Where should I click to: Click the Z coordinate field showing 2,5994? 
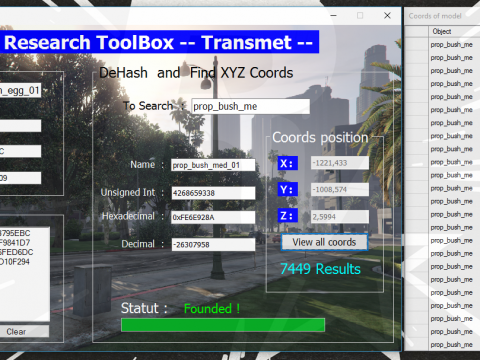(340, 217)
